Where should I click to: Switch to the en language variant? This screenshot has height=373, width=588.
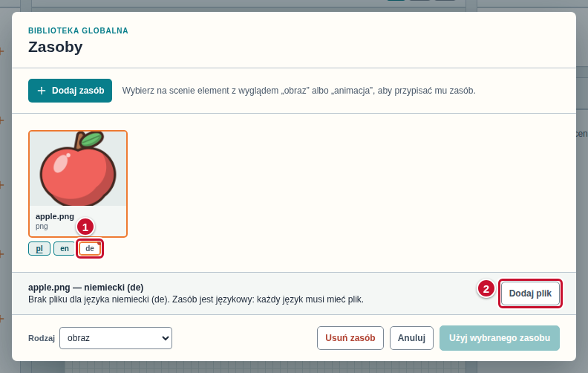[65, 248]
